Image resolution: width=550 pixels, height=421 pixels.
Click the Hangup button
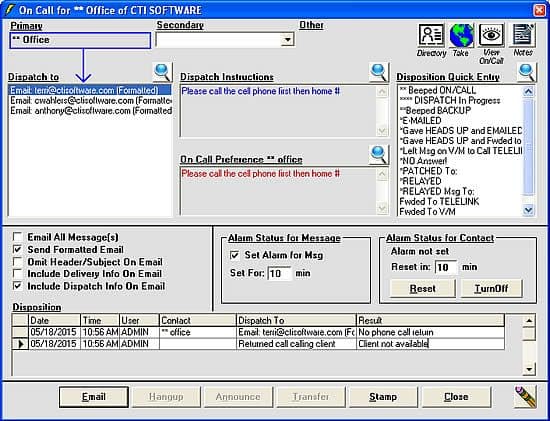[x=166, y=397]
